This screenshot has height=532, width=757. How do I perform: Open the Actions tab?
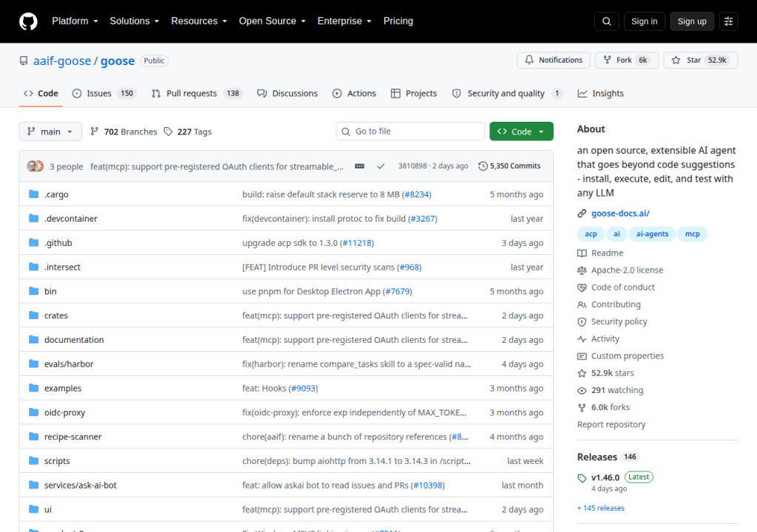coord(354,93)
